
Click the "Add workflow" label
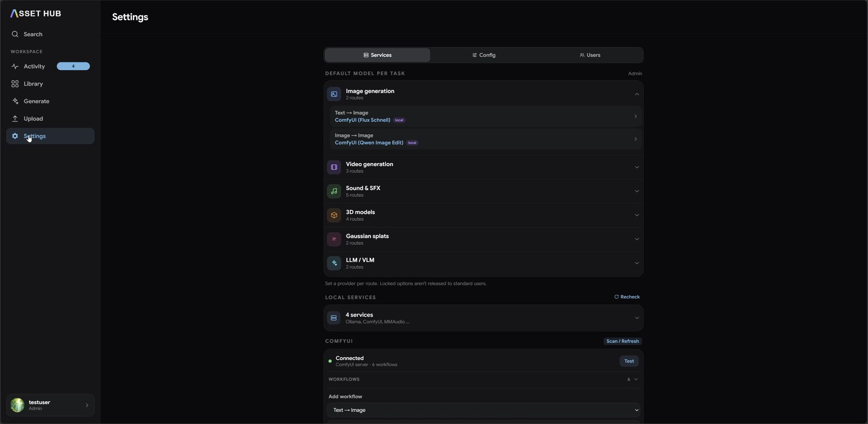[345, 397]
